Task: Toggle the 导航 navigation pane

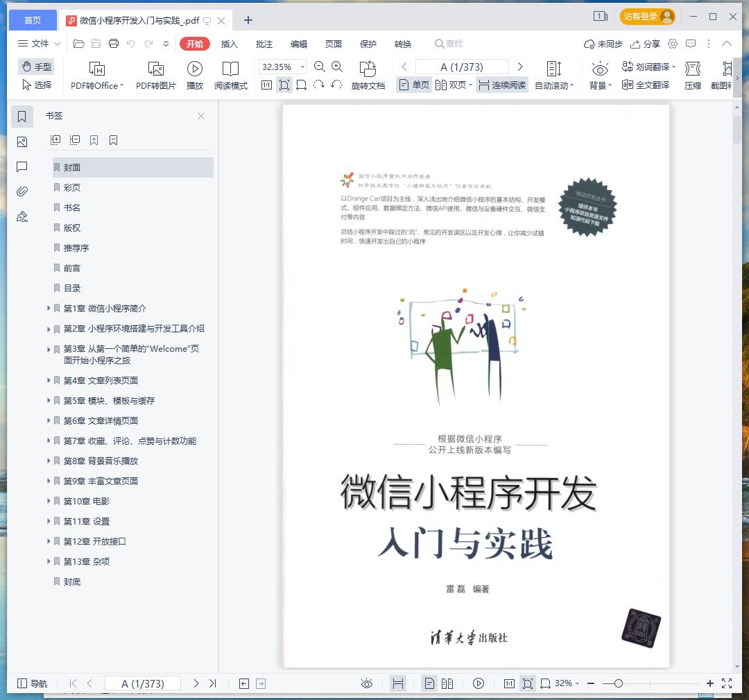Action: tap(32, 683)
